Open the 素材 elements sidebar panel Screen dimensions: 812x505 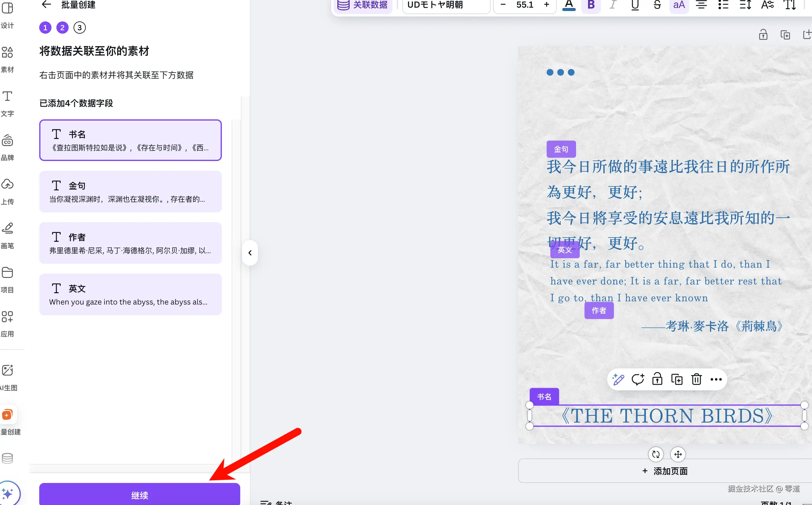pos(7,59)
